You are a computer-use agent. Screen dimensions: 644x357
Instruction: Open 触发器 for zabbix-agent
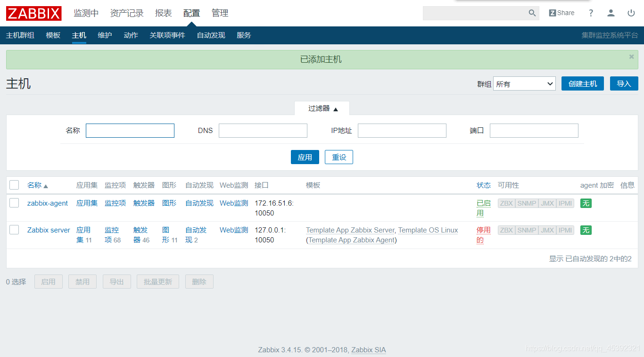pyautogui.click(x=144, y=203)
